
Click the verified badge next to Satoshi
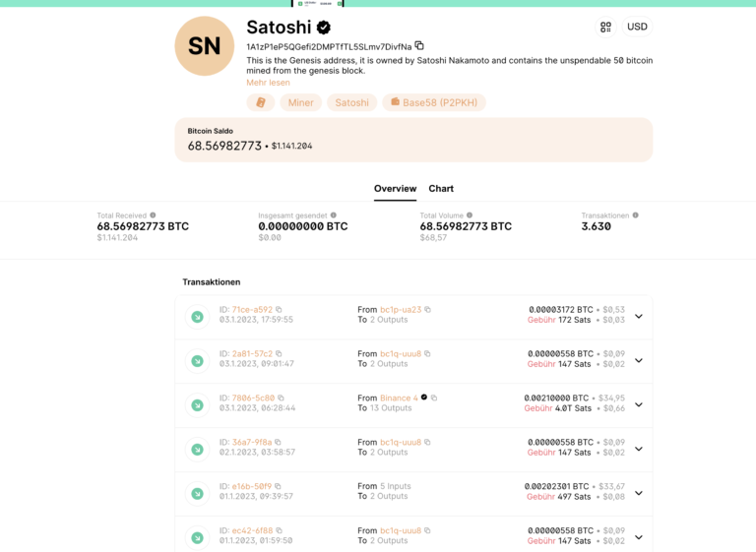(x=324, y=28)
